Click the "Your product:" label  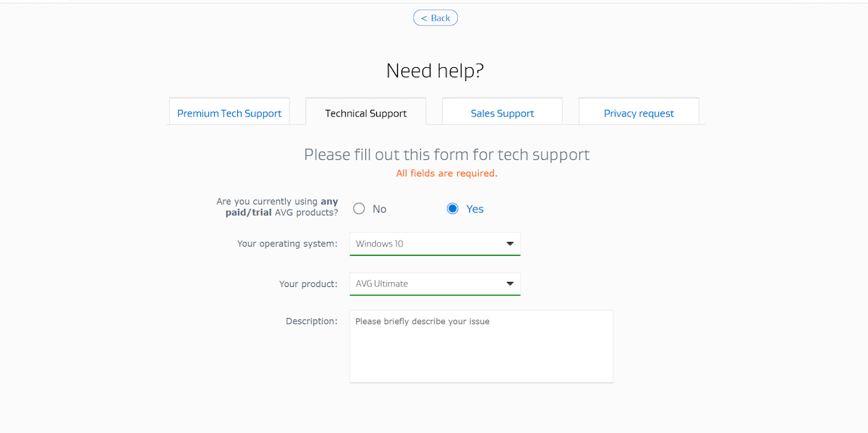coord(308,284)
